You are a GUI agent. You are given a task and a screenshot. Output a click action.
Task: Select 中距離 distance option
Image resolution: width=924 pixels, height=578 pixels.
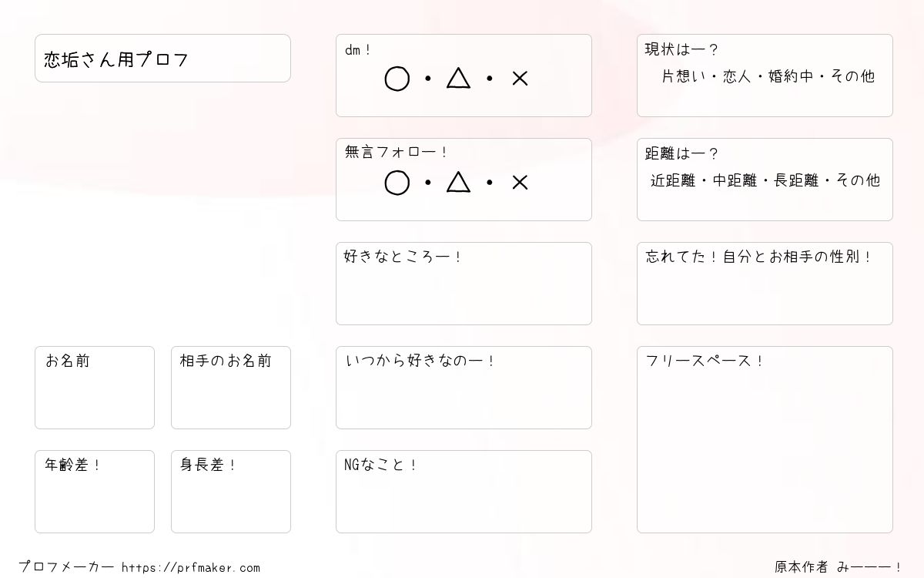pyautogui.click(x=735, y=180)
